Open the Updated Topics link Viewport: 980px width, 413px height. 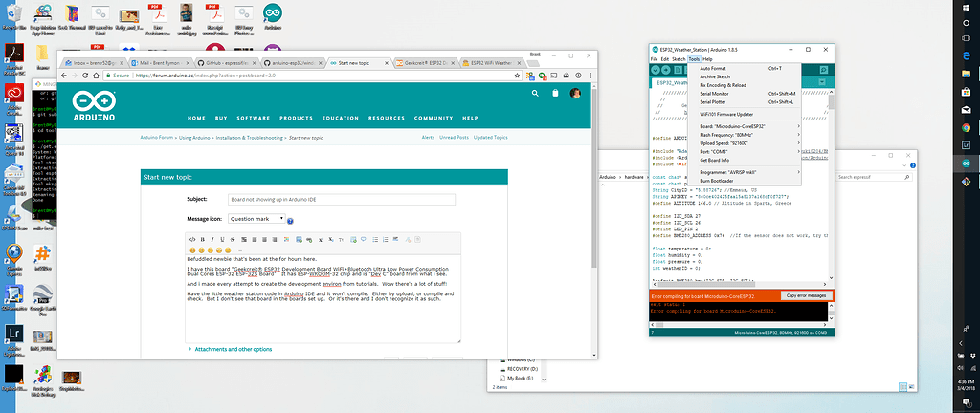[x=491, y=138]
